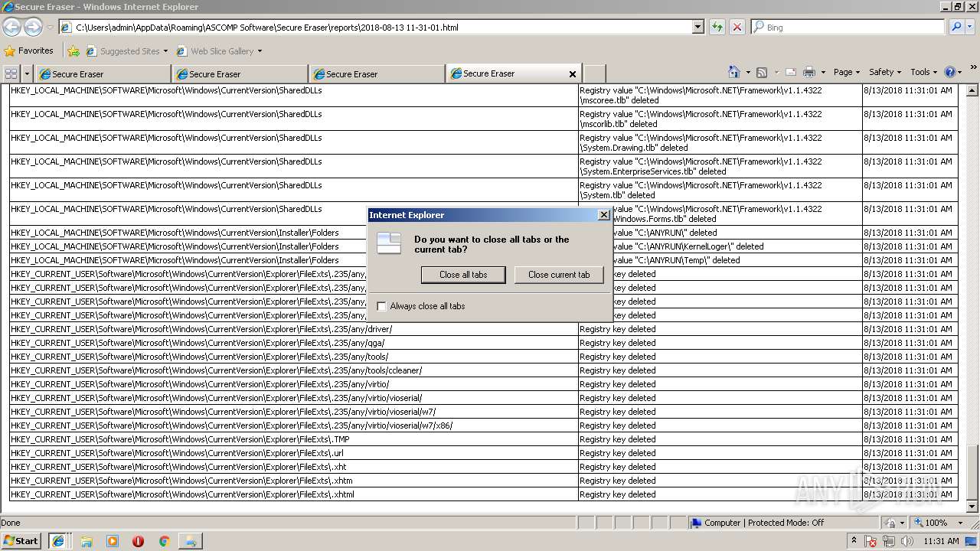The height and width of the screenshot is (551, 980).
Task: Launch Opera from the taskbar
Action: coord(138,541)
